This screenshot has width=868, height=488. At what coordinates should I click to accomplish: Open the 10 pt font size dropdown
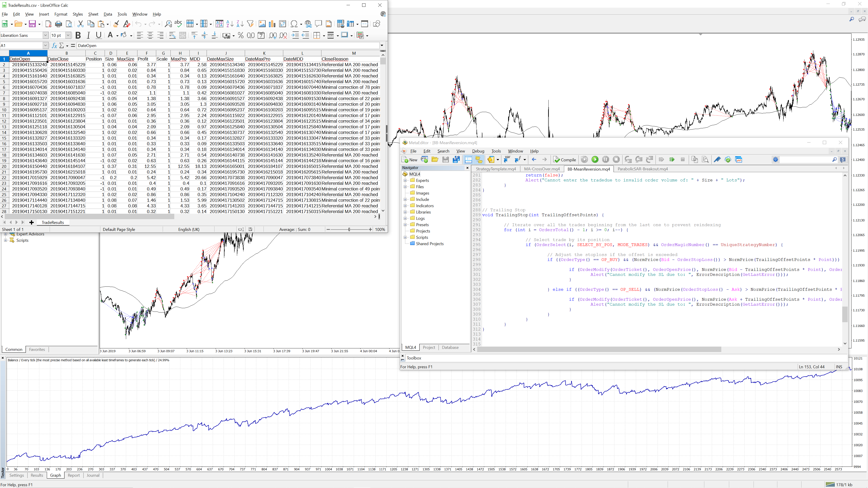click(x=68, y=35)
